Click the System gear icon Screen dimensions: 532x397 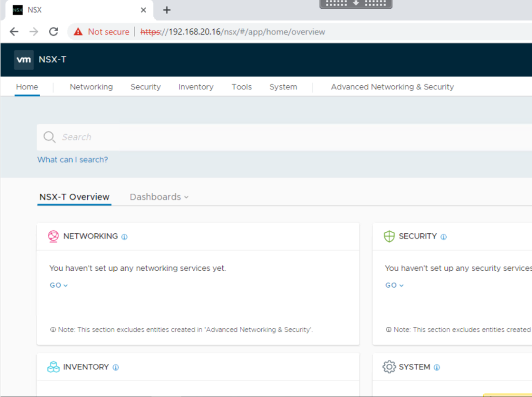coord(389,367)
